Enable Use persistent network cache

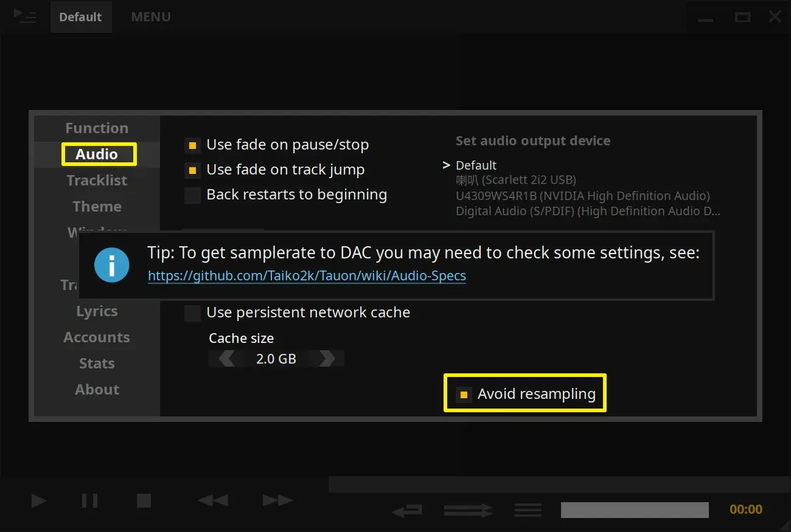click(x=192, y=314)
